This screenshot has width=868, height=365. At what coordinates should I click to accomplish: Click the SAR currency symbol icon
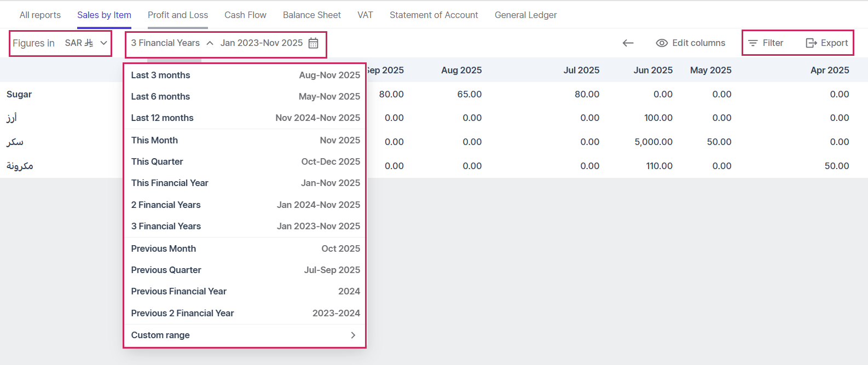pos(89,43)
